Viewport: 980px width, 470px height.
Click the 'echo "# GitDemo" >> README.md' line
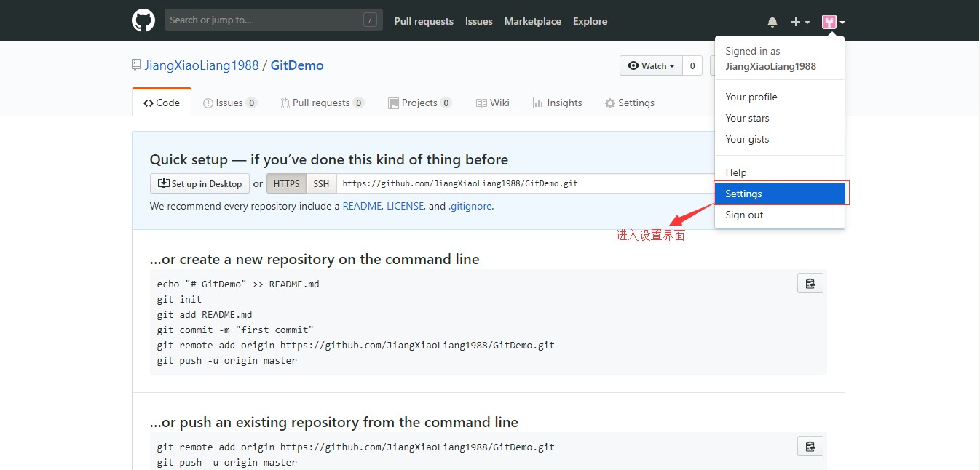tap(238, 284)
